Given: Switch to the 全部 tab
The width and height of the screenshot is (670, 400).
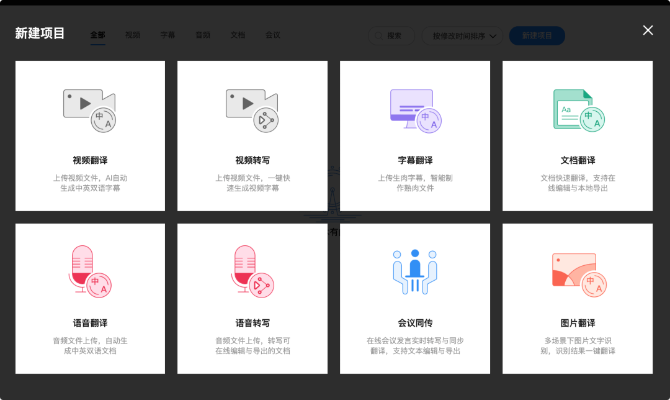Looking at the screenshot, I should coord(98,35).
